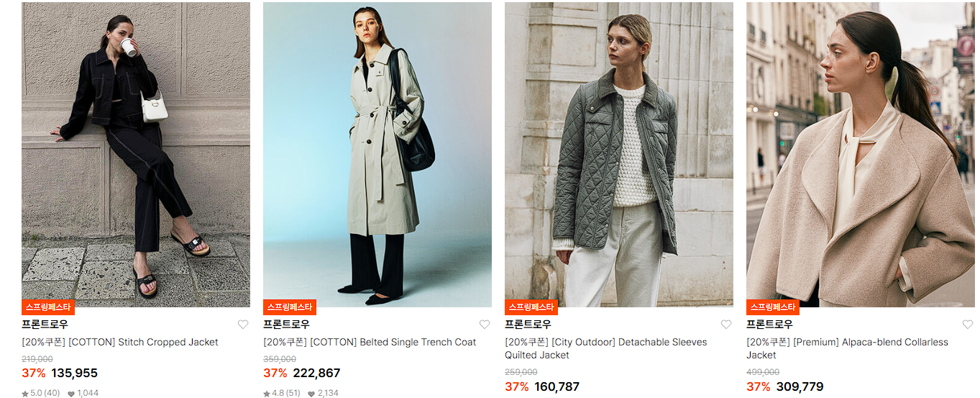980x398 pixels.
Task: Open [COTTON] Stitch Cropped Jacket product title
Action: tap(120, 342)
